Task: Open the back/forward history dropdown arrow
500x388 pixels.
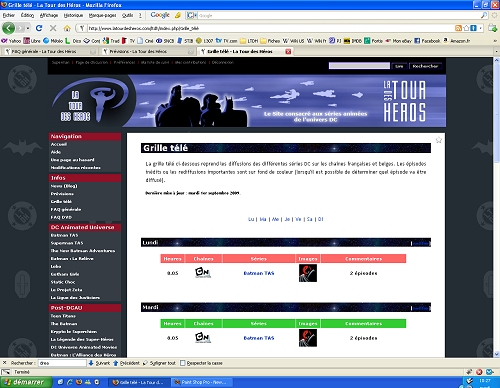Action: click(x=28, y=28)
